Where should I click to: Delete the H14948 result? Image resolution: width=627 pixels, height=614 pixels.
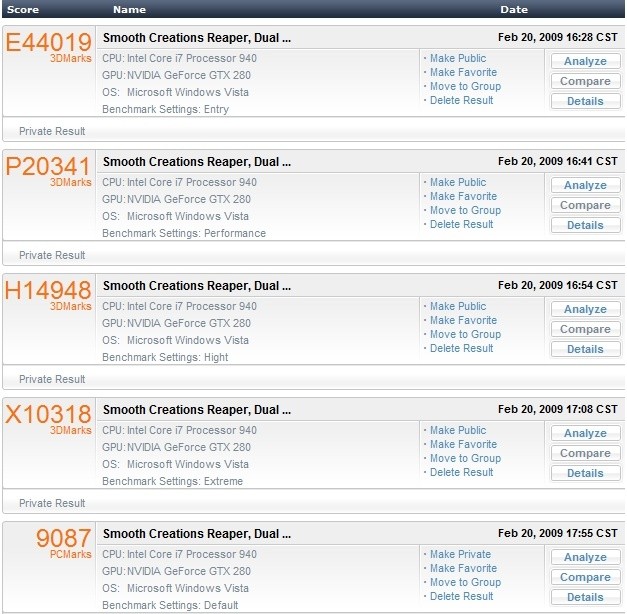pos(461,348)
